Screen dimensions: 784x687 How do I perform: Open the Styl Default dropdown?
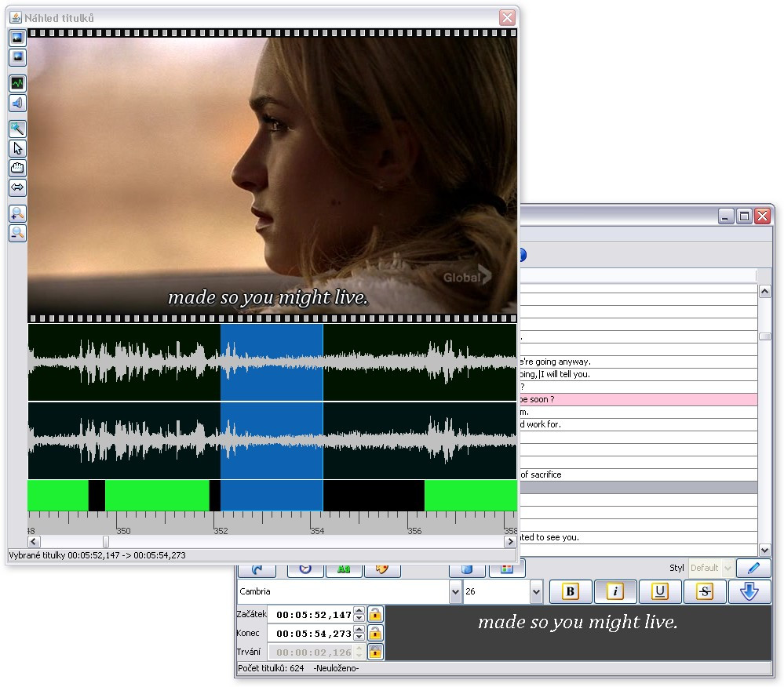[727, 568]
